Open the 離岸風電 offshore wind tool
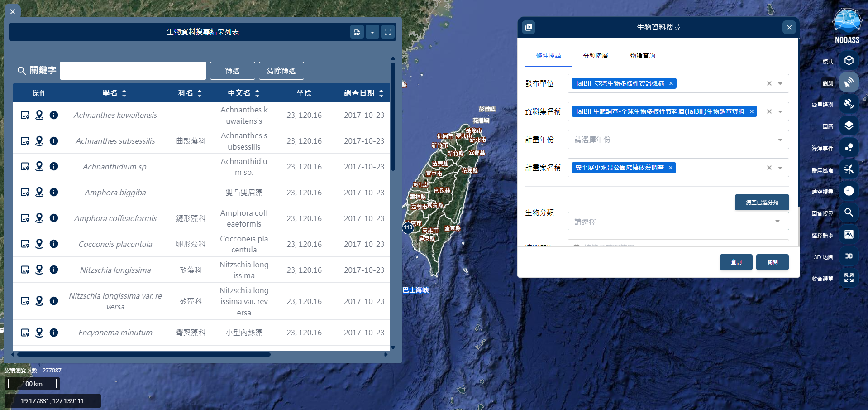 [849, 169]
